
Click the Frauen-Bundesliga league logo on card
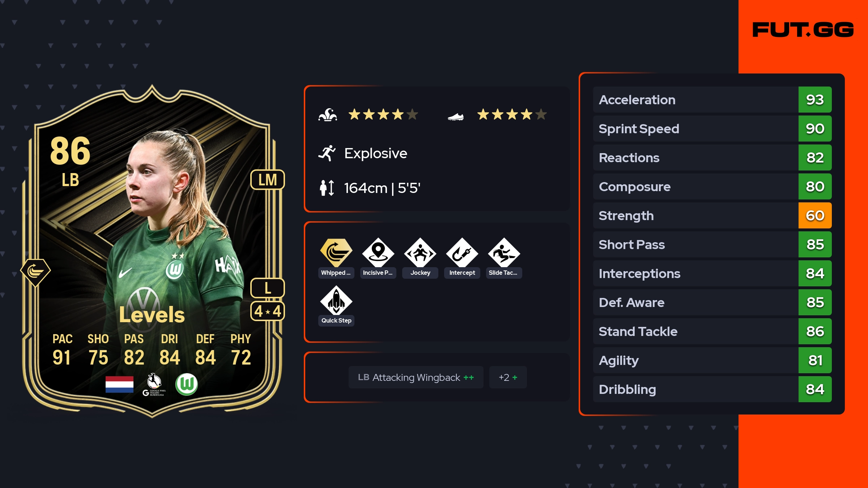click(154, 384)
